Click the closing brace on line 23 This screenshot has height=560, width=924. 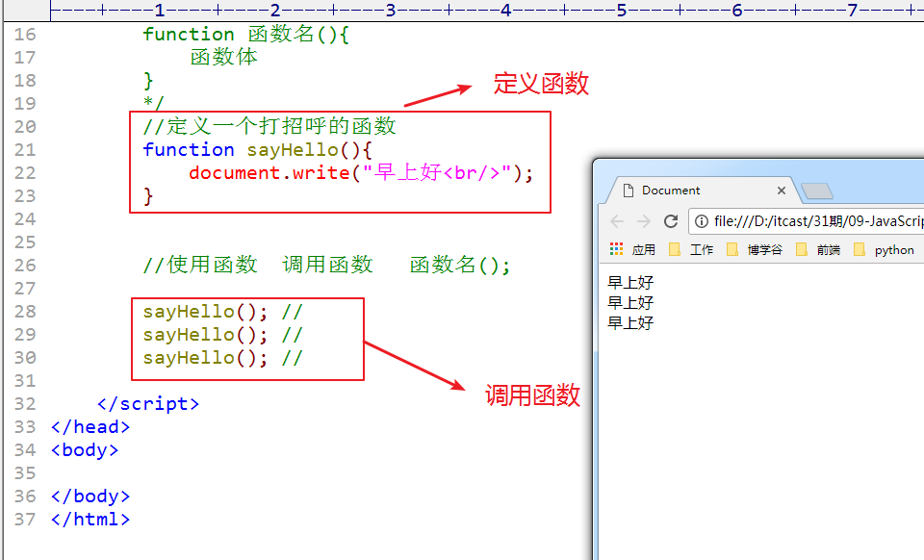click(148, 196)
